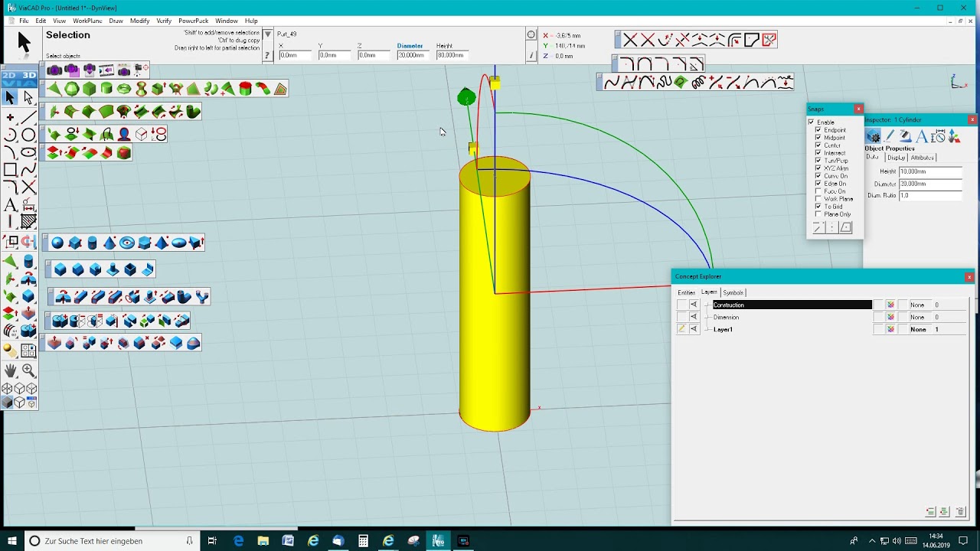980x551 pixels.
Task: Click the Construction layer color swatch
Action: pos(890,305)
